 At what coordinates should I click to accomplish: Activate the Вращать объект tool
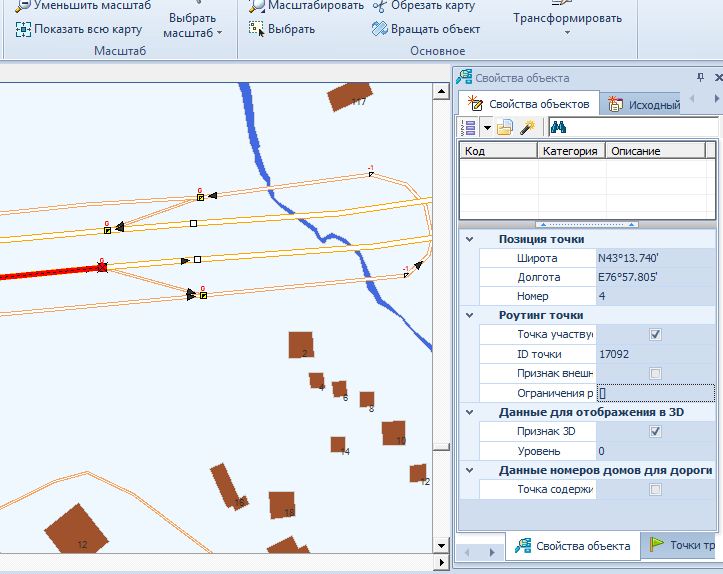tap(425, 29)
